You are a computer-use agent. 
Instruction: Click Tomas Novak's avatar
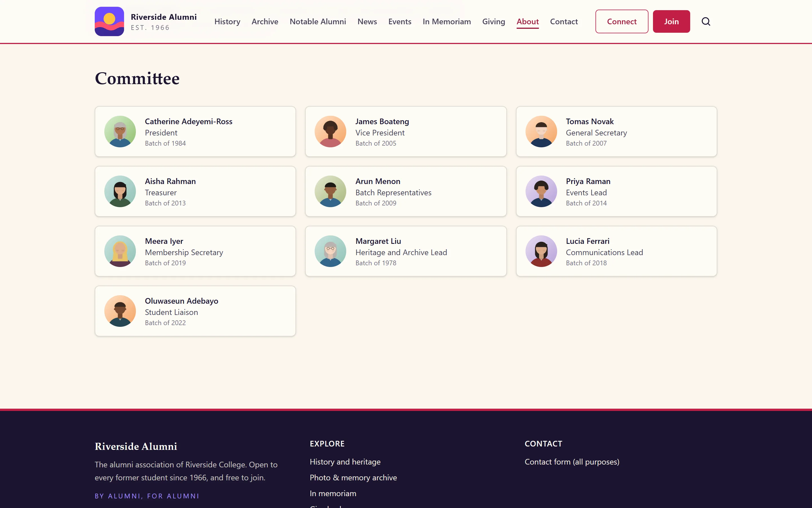pyautogui.click(x=541, y=131)
